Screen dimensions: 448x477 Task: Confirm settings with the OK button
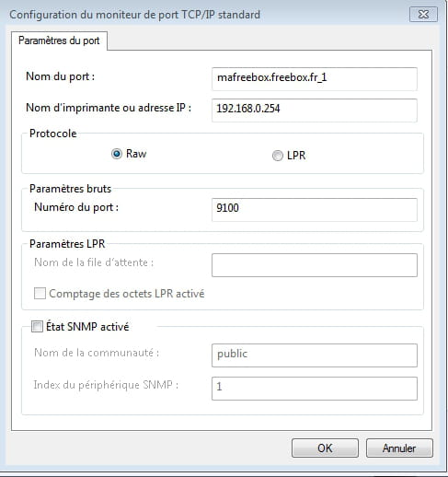[x=325, y=448]
